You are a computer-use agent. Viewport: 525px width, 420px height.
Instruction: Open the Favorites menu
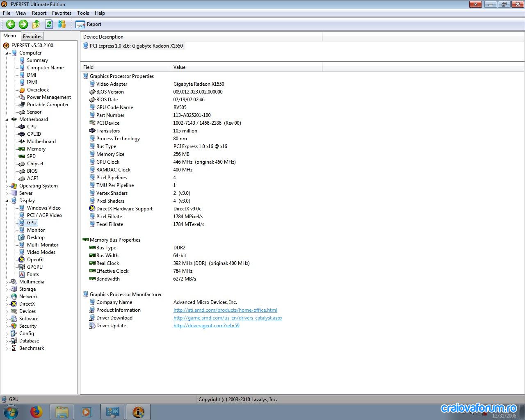[x=62, y=13]
